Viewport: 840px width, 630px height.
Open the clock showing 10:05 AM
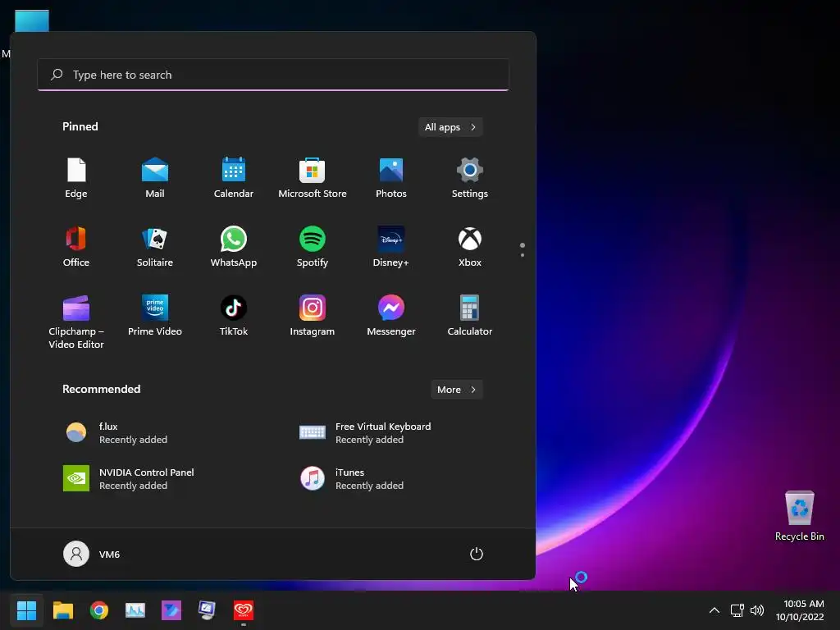[x=801, y=610]
